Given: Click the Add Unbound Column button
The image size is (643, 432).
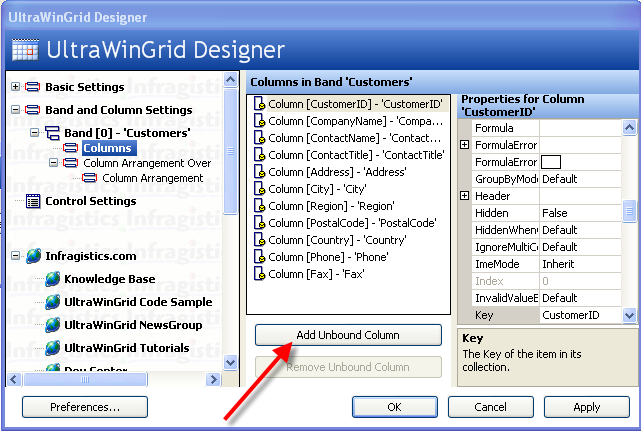Looking at the screenshot, I should [x=348, y=335].
